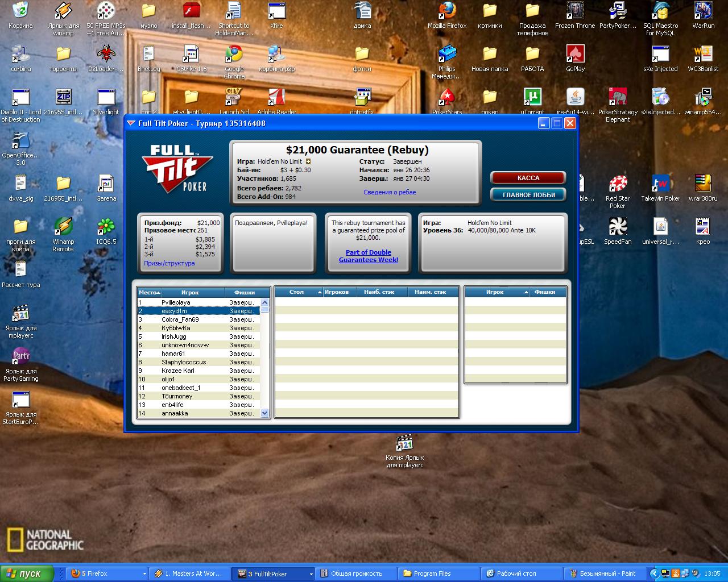Image resolution: width=728 pixels, height=582 pixels.
Task: Click the ICQ6.5 flower icon
Action: click(x=106, y=227)
